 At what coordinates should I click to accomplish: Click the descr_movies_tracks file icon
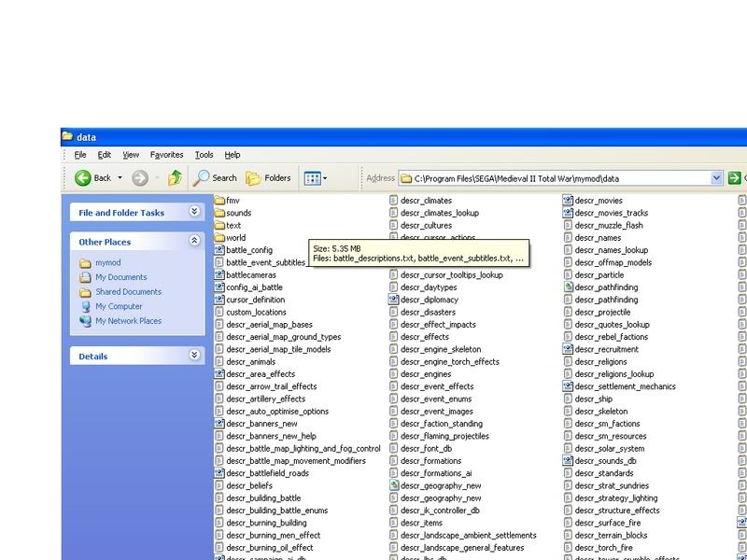[x=568, y=213]
